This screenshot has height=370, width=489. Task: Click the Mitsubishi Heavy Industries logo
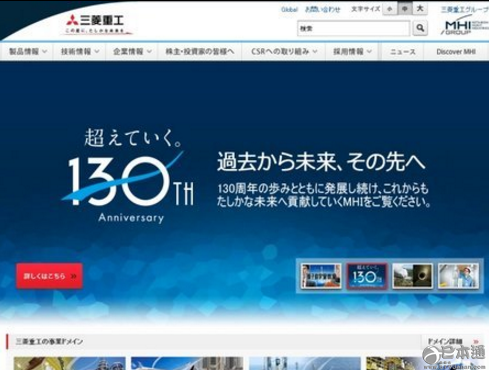pyautogui.click(x=96, y=24)
